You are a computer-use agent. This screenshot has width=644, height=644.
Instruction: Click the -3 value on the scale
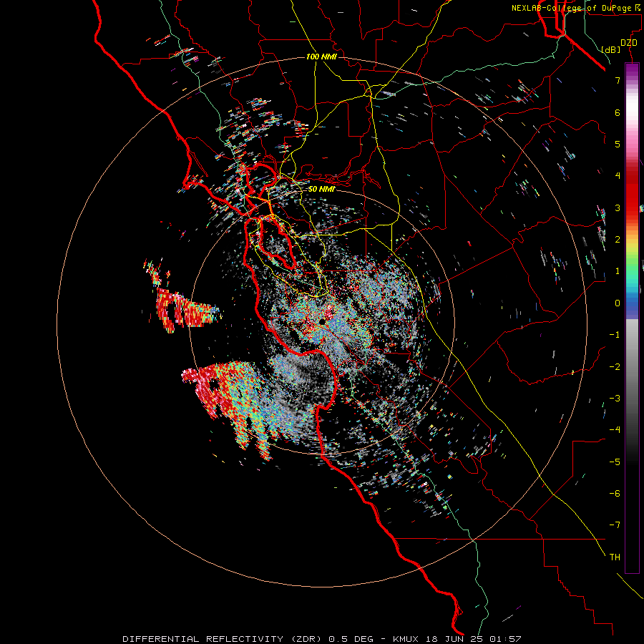click(x=615, y=399)
